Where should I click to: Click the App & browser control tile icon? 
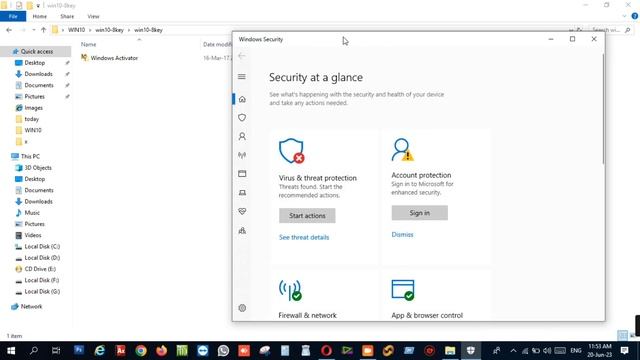(x=403, y=290)
